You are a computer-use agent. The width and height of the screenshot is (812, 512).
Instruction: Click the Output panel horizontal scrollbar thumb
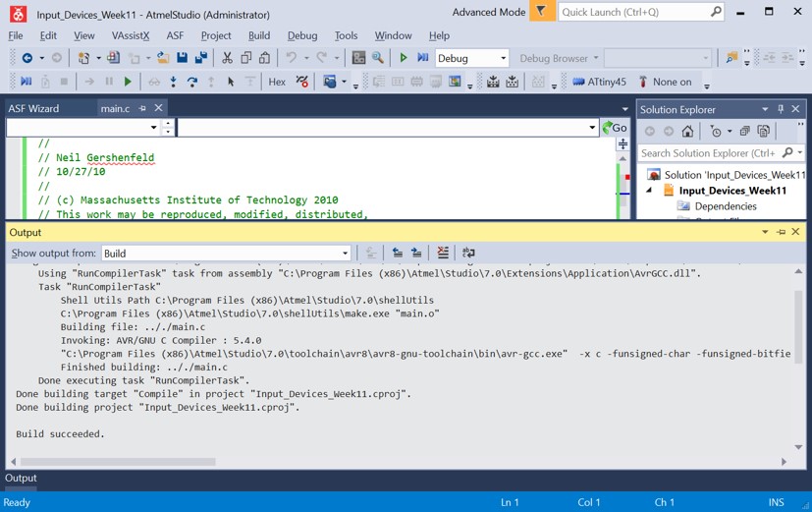[118, 461]
